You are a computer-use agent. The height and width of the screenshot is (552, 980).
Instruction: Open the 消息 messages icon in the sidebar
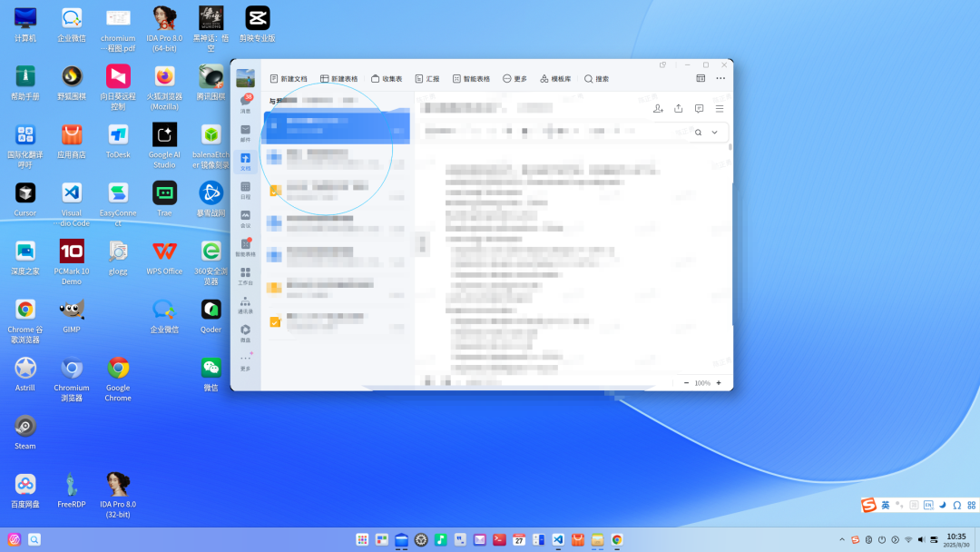[245, 103]
